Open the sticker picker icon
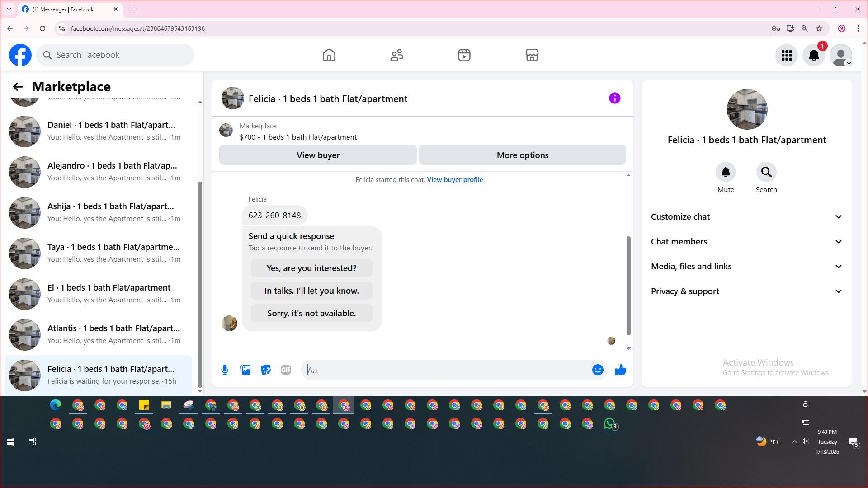The width and height of the screenshot is (868, 488). point(265,370)
